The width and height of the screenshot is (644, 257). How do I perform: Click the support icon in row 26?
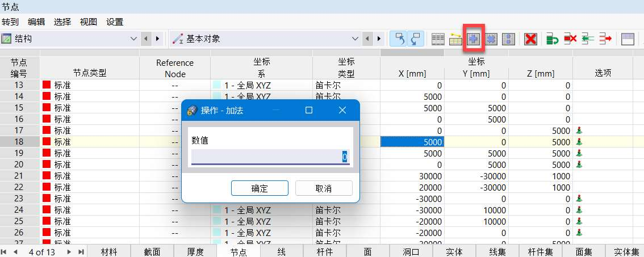(579, 233)
